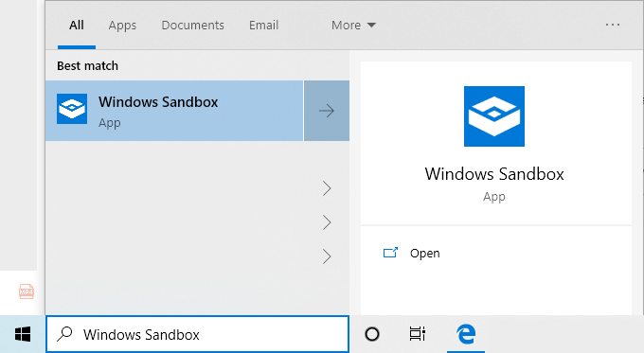Switch to the Email tab

(263, 25)
